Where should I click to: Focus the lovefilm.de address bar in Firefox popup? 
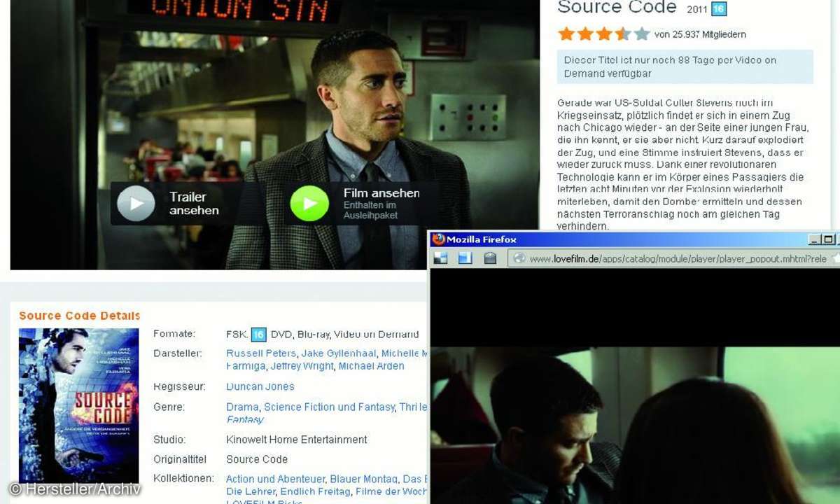coord(673,258)
